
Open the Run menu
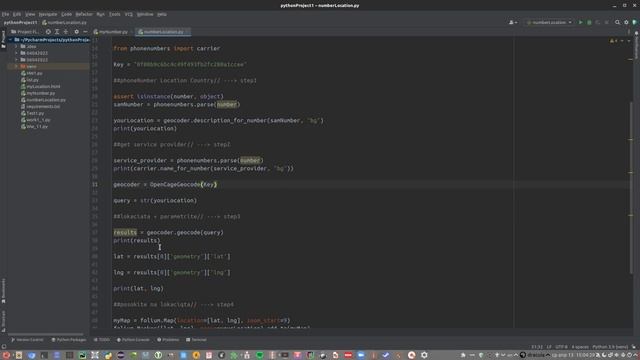tap(100, 14)
